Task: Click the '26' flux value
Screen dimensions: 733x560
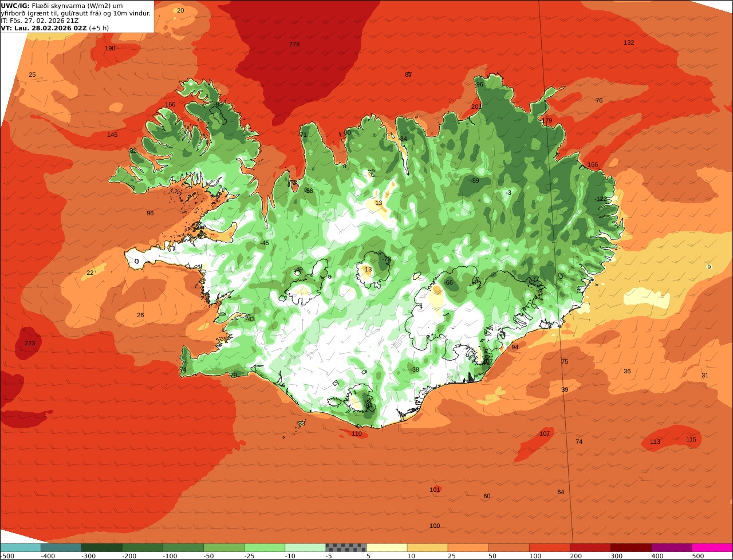Action: click(140, 315)
